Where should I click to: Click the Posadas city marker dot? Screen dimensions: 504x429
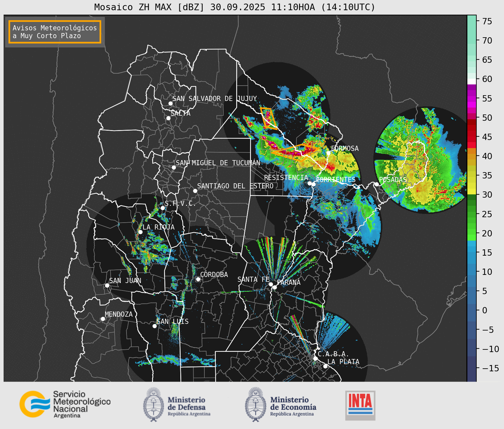(x=377, y=184)
